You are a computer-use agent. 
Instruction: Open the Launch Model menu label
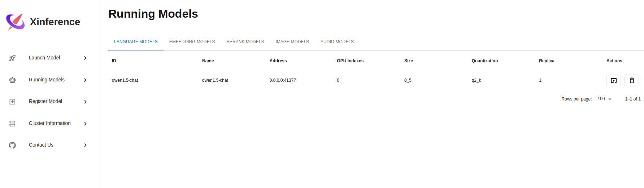(x=44, y=58)
